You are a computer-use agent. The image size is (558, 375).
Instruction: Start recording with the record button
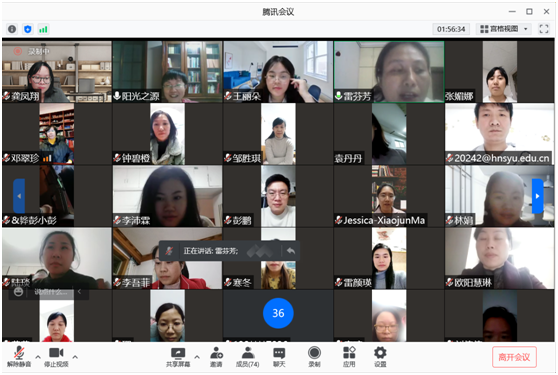tap(314, 357)
